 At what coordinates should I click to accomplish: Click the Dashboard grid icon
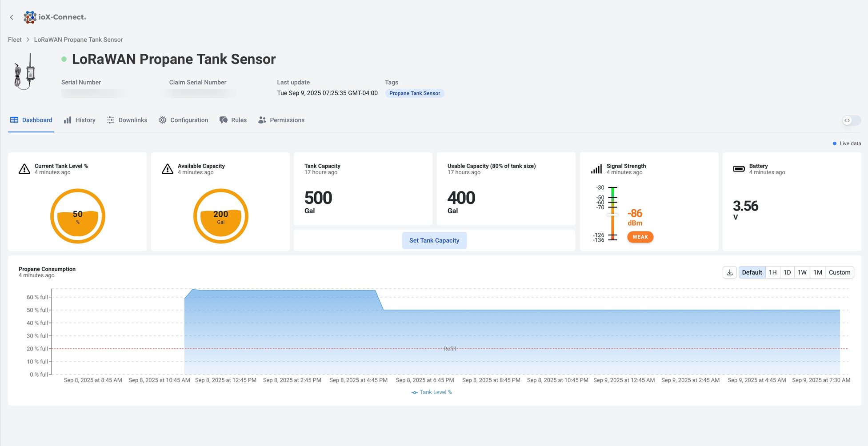tap(14, 119)
